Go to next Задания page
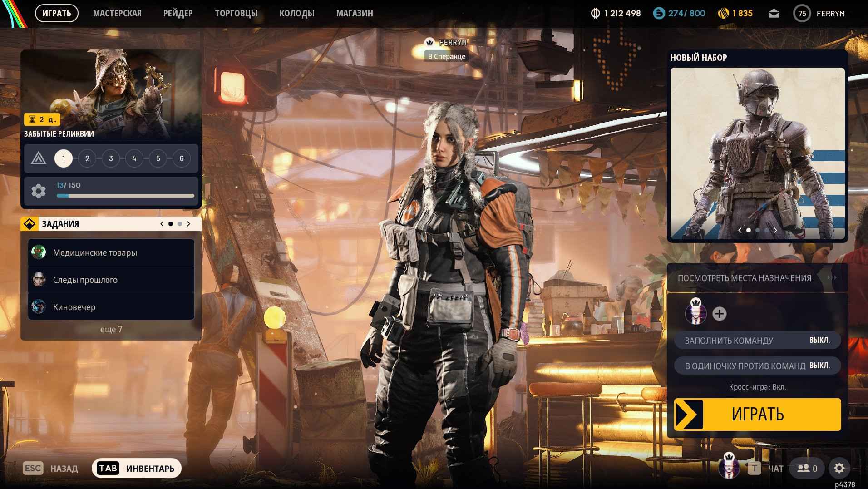Screen dimensions: 868x489 pos(188,224)
